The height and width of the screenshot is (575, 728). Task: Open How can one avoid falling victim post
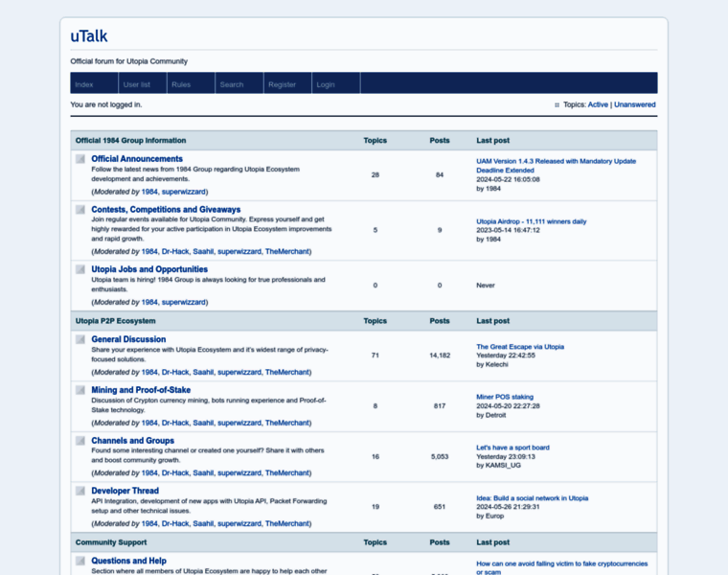click(x=561, y=567)
